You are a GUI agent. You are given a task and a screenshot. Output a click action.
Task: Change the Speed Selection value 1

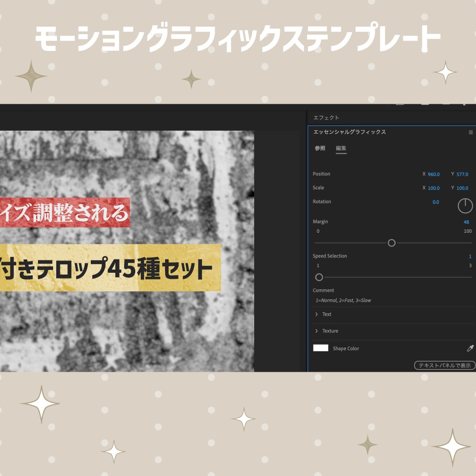(x=470, y=256)
